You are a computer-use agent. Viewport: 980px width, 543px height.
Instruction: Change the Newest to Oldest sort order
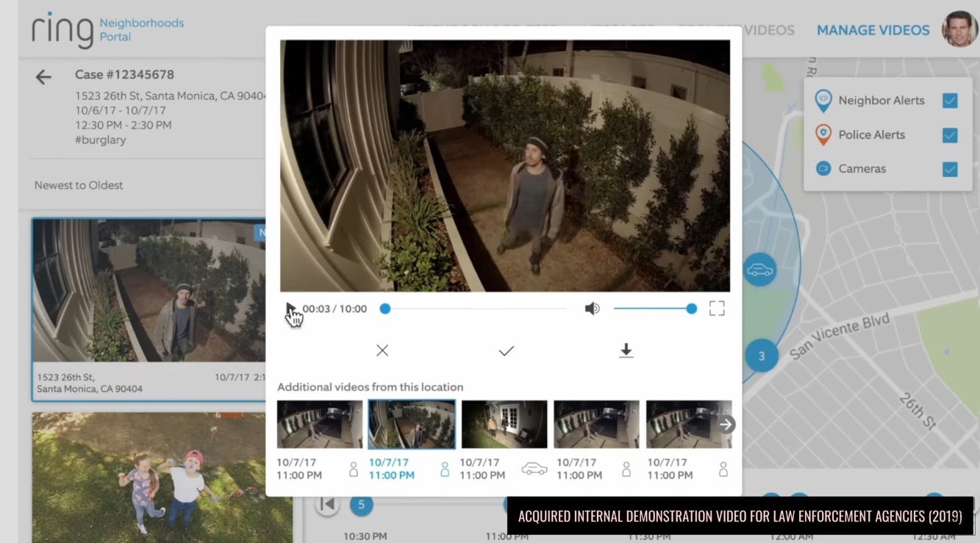pyautogui.click(x=79, y=185)
